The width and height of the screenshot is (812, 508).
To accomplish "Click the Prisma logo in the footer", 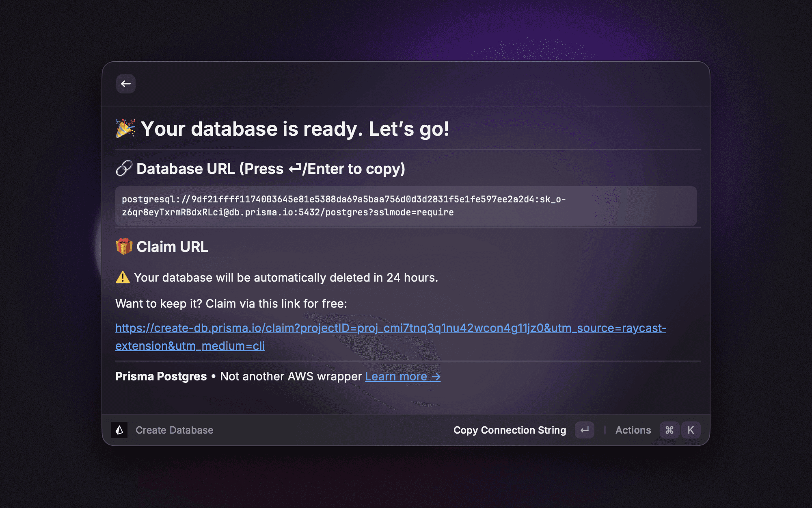I will point(119,430).
